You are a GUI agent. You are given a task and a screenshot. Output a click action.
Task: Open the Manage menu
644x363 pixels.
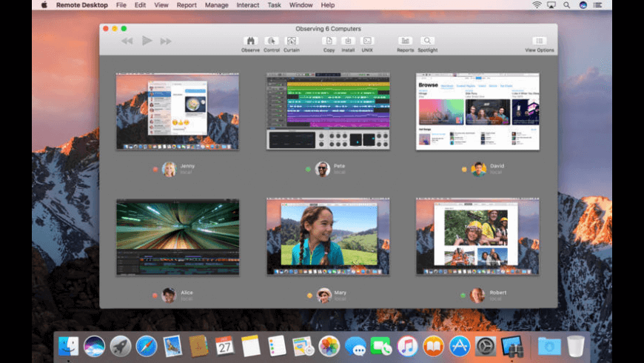point(216,5)
